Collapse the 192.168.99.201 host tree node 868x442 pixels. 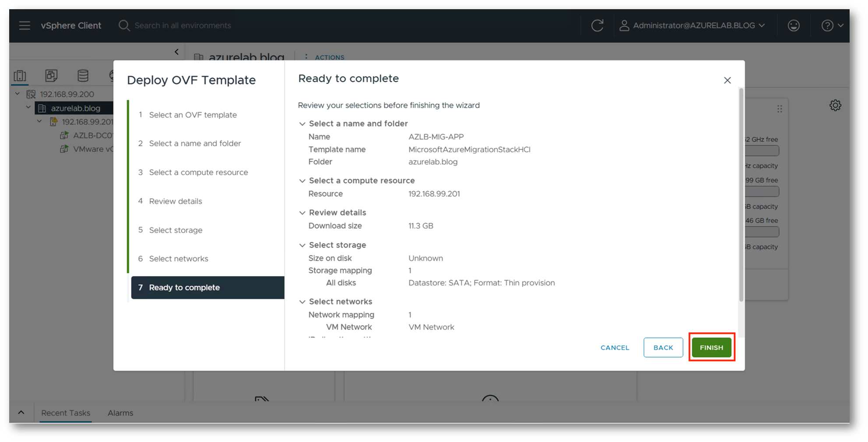(x=39, y=121)
